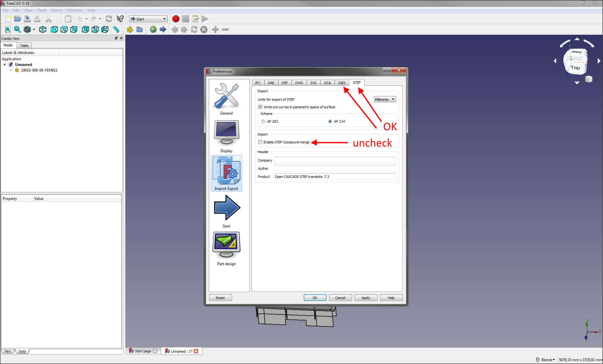Click OK in Preferences dialog
Image resolution: width=603 pixels, height=364 pixels.
(315, 298)
